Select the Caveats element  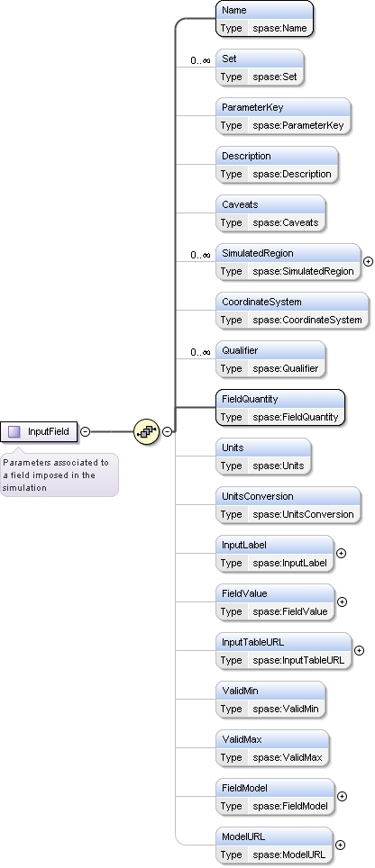pos(270,213)
